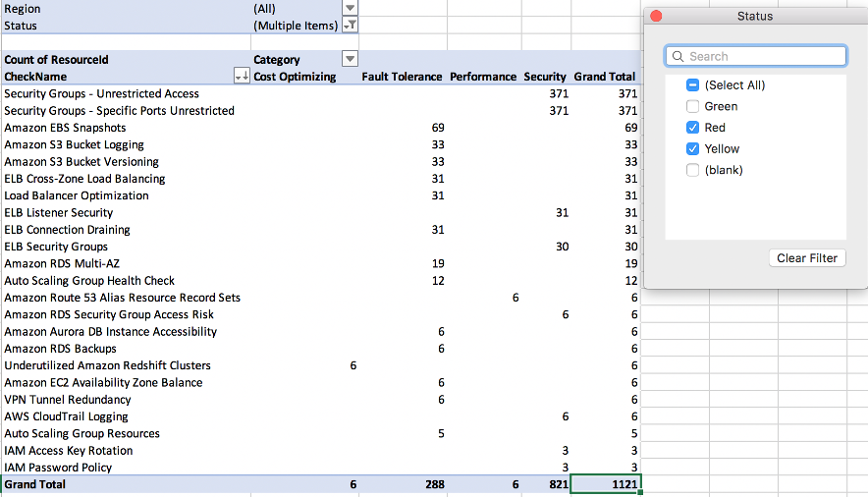This screenshot has height=497, width=868.
Task: Select the IAM Password Policy label
Action: [x=58, y=468]
